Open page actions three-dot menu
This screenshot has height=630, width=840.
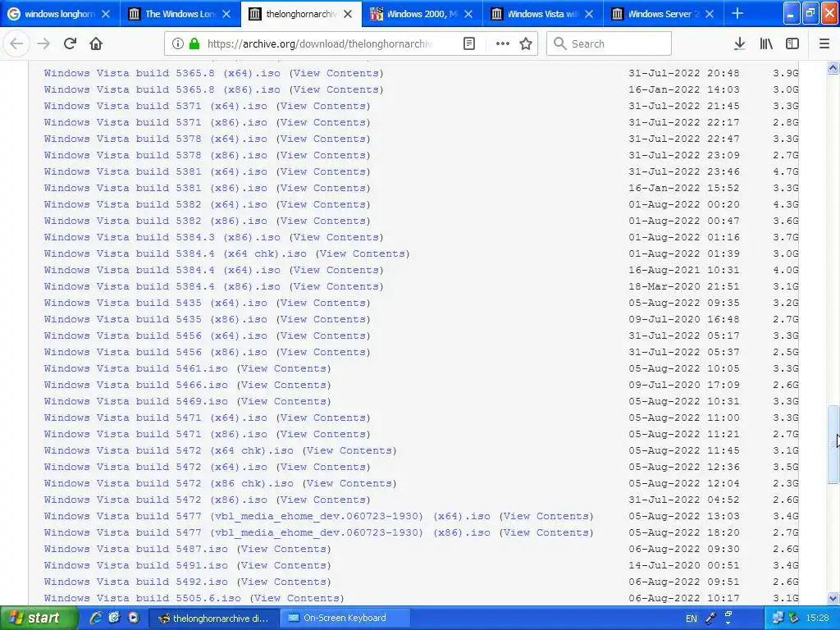pos(503,44)
